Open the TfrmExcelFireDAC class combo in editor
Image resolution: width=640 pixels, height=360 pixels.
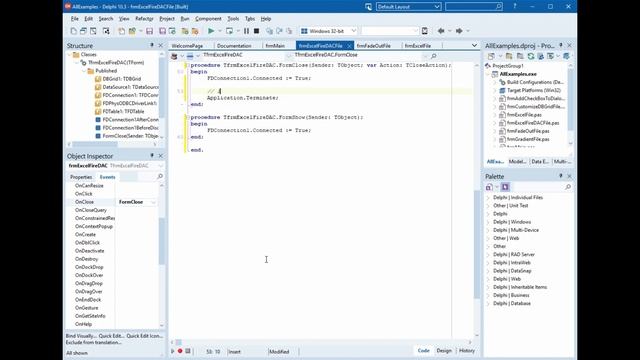coord(289,55)
